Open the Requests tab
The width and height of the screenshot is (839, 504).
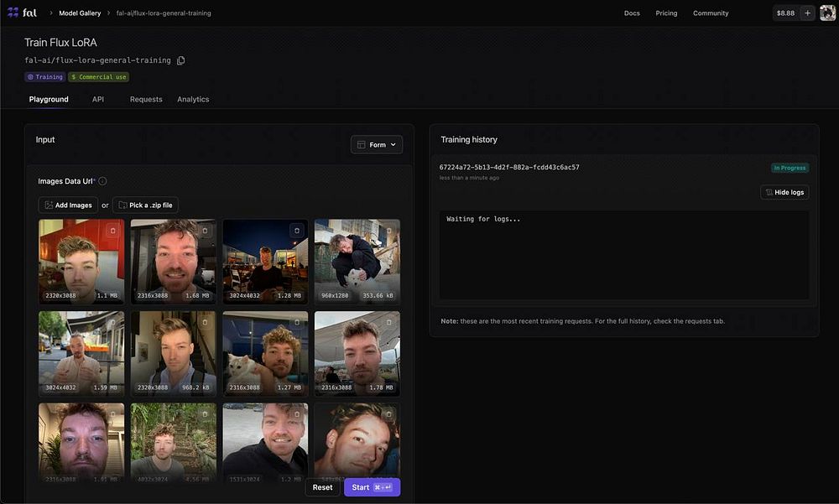(146, 100)
